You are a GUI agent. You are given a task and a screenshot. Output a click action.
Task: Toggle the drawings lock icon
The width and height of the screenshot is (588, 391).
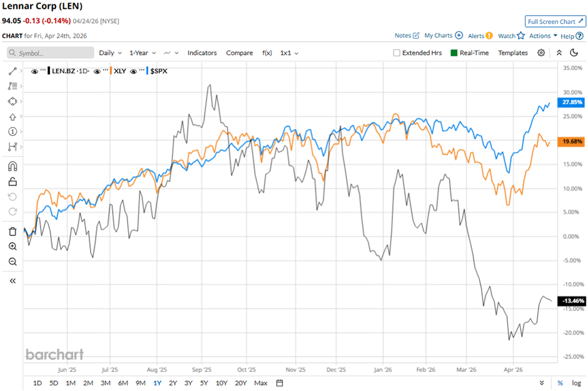coord(13,181)
